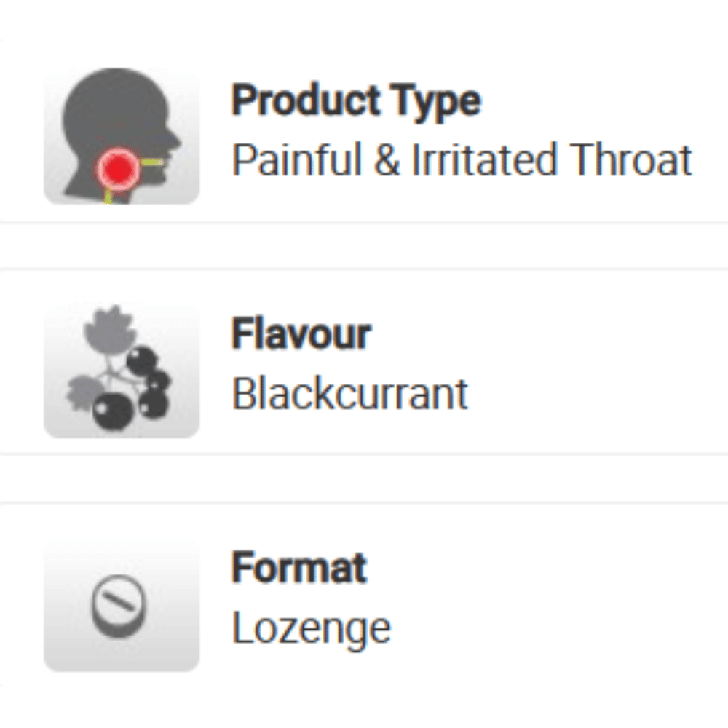Select the "Product Type" heading
Image resolution: width=728 pixels, height=728 pixels.
(x=356, y=100)
